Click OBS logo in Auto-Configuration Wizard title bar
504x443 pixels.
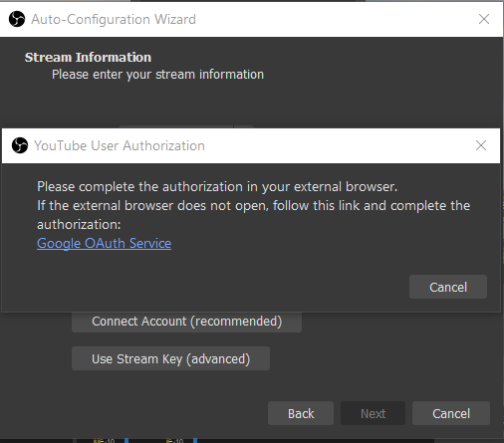(17, 19)
